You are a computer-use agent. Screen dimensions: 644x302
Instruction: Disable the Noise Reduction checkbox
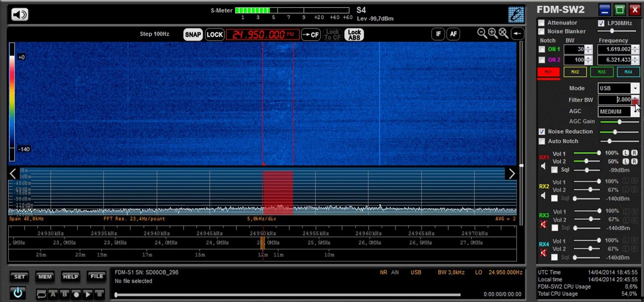point(542,132)
